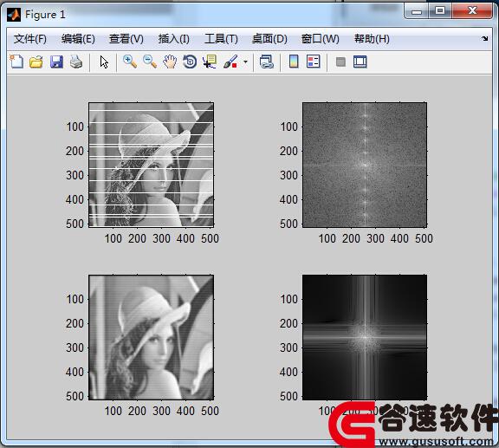Open the 工具(T) menu
The height and width of the screenshot is (448, 499).
[221, 39]
